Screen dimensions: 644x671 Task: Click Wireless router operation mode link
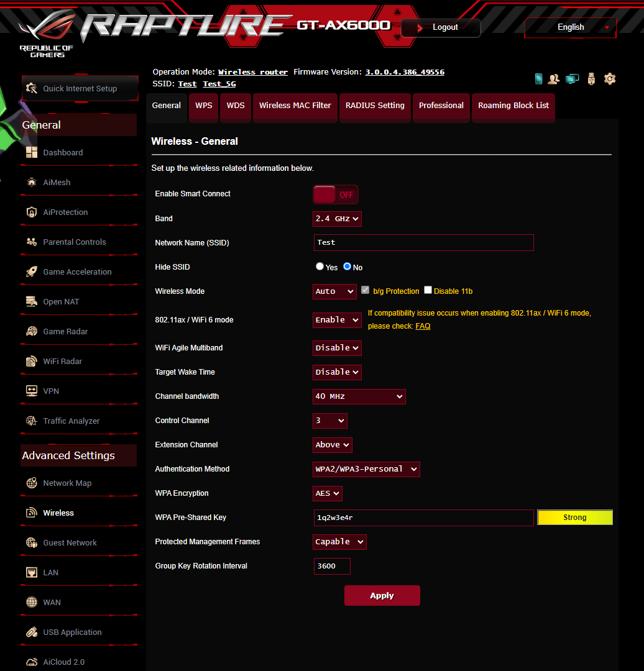tap(252, 72)
